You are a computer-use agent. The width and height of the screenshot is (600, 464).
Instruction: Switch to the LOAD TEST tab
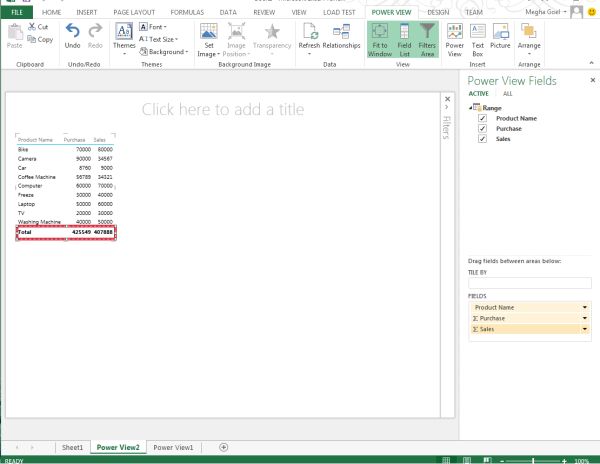click(339, 12)
